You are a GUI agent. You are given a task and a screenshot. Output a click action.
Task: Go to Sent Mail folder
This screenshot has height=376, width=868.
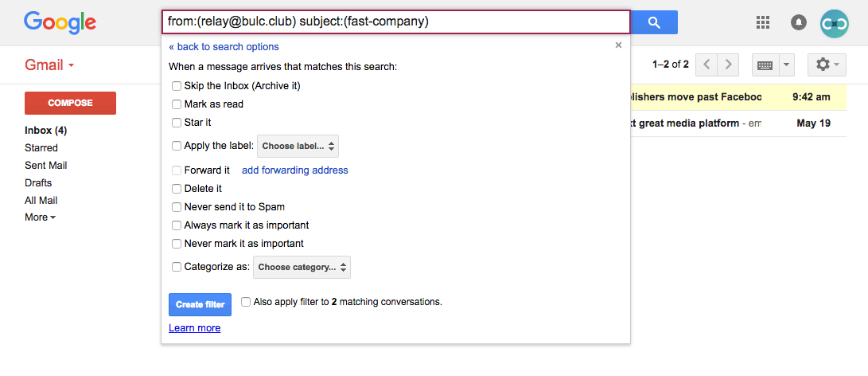[x=45, y=166]
